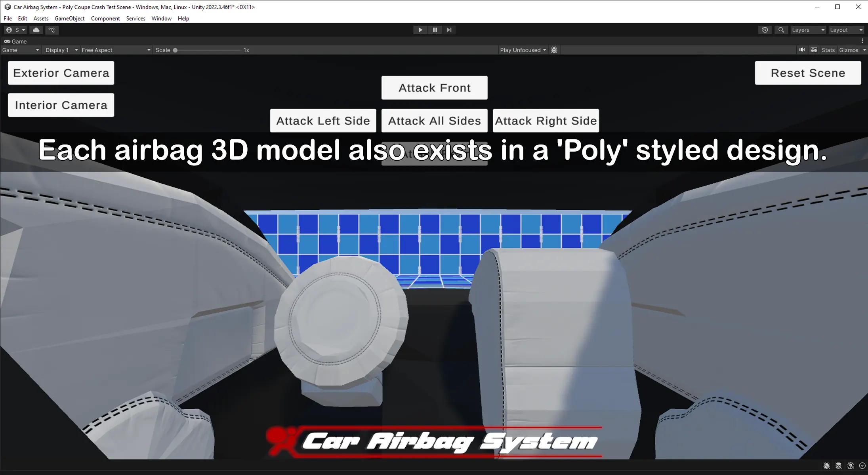Screen dimensions: 868x475
Task: Expand Free Aspect ratio dropdown
Action: click(x=116, y=50)
